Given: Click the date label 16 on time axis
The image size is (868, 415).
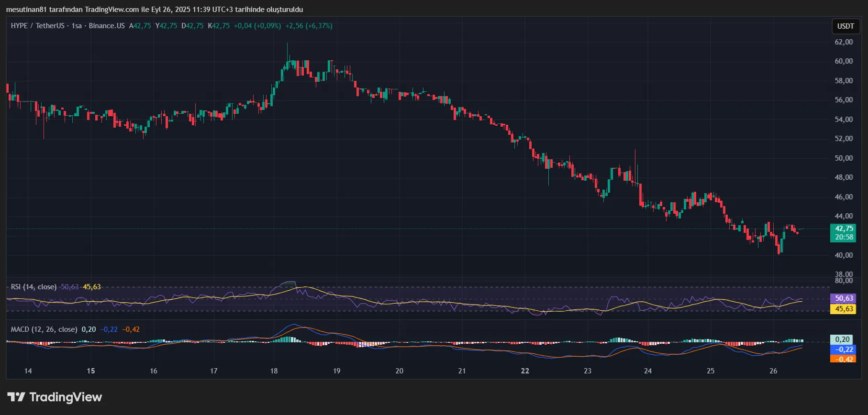Looking at the screenshot, I should [154, 371].
